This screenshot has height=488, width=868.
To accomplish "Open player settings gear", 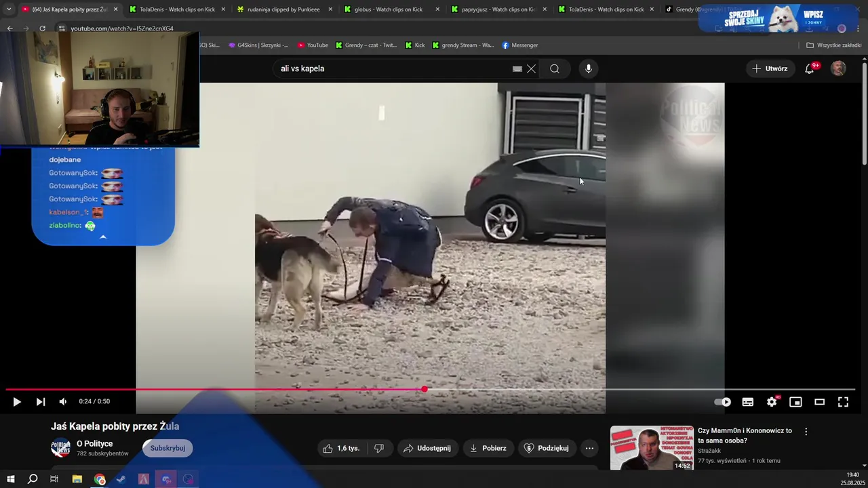I will point(772,402).
